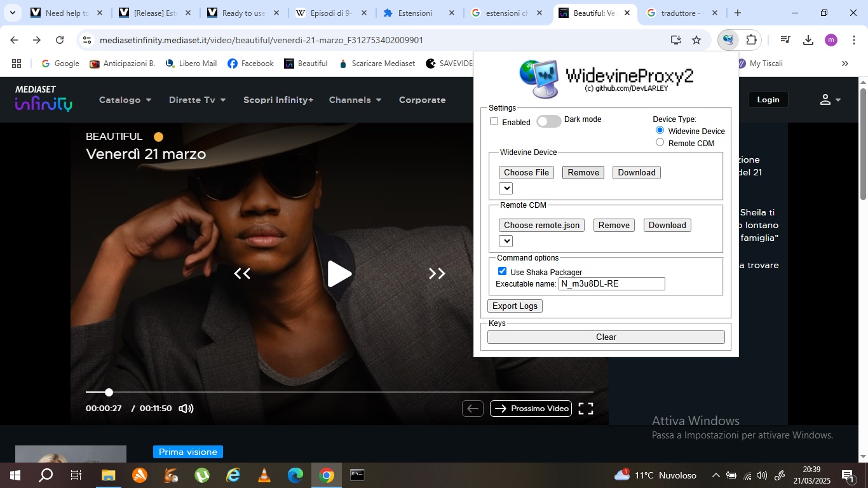Download the Remote CDM file

pyautogui.click(x=667, y=225)
